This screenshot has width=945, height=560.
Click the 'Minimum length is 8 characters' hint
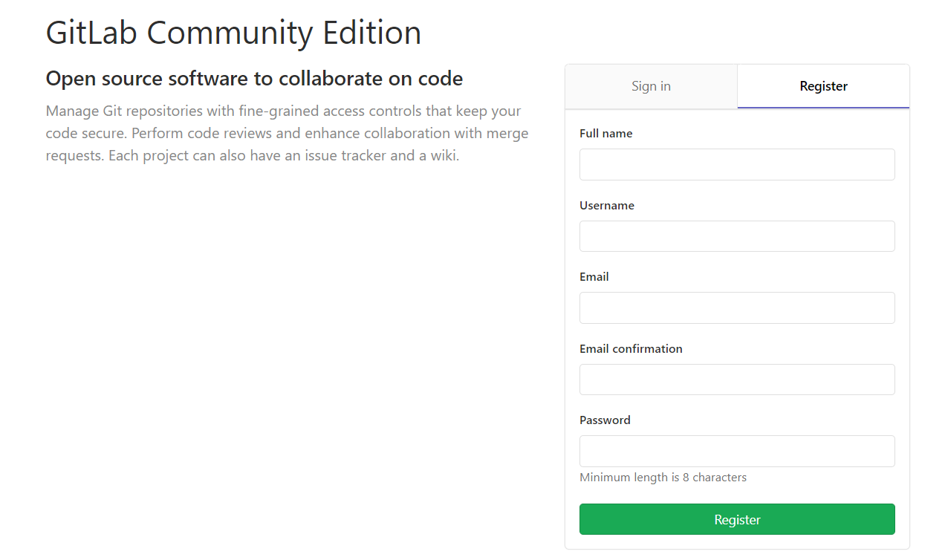coord(663,478)
